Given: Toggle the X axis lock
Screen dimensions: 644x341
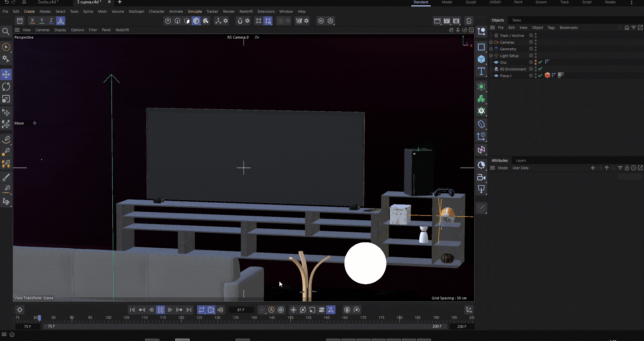Looking at the screenshot, I should (x=33, y=21).
